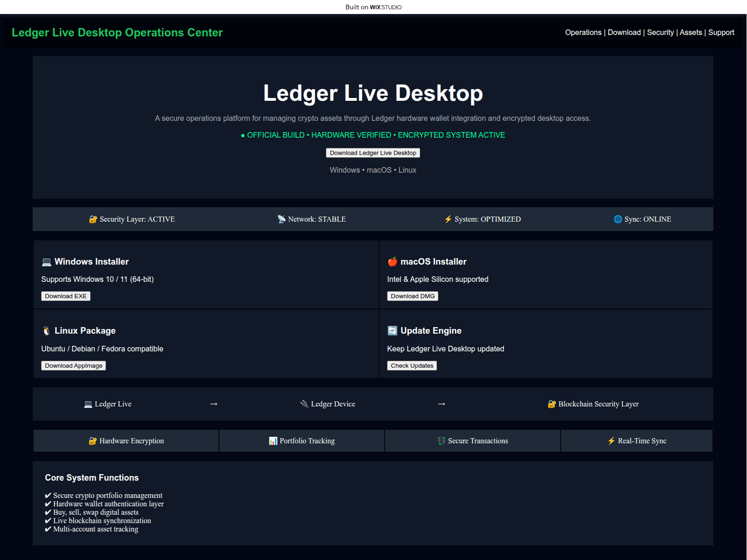Click the lightning icon beside Real-Time Sync

click(x=611, y=441)
